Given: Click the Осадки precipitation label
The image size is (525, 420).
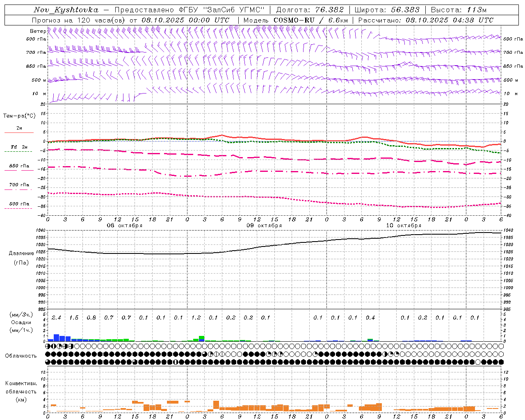Looking at the screenshot, I should click(x=21, y=322).
